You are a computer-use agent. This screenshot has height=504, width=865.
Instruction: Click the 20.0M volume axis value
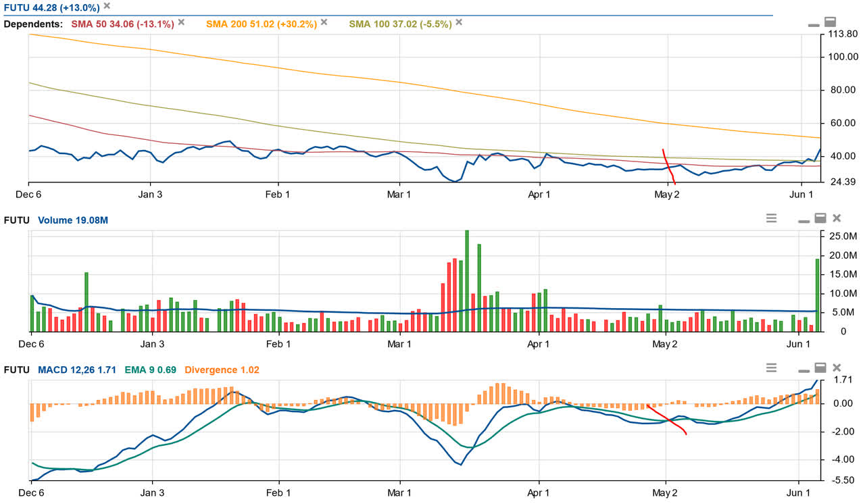(842, 255)
